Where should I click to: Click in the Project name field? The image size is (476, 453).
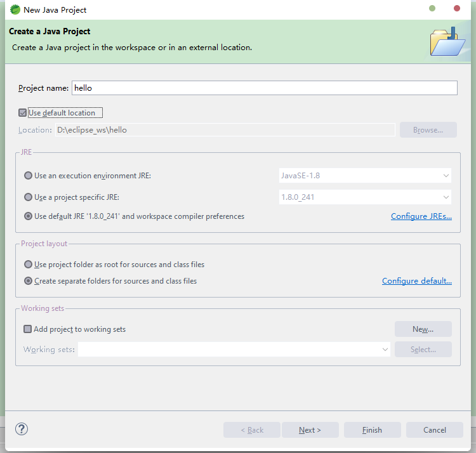[x=265, y=88]
